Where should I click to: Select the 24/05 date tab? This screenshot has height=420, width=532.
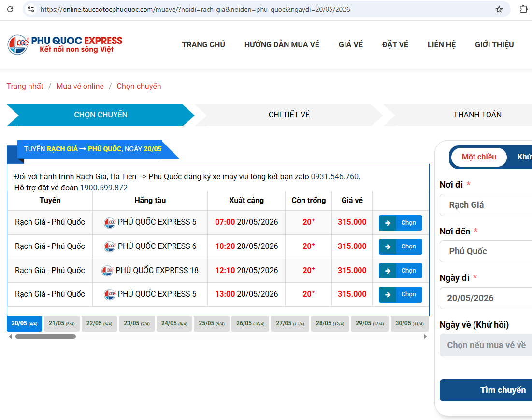(x=174, y=324)
